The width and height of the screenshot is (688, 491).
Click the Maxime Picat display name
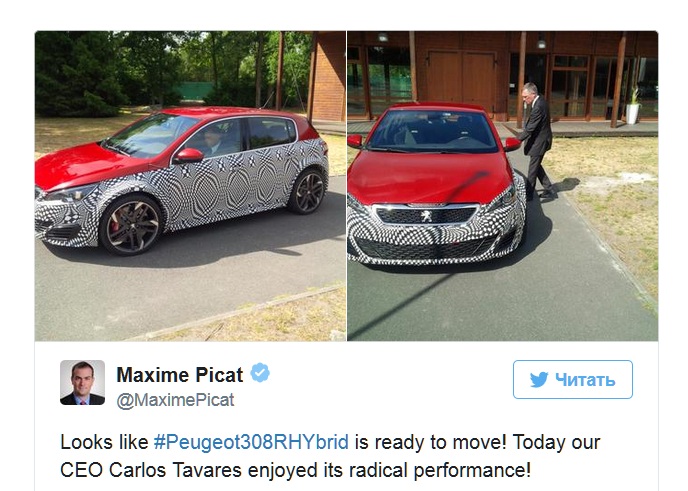pos(179,375)
